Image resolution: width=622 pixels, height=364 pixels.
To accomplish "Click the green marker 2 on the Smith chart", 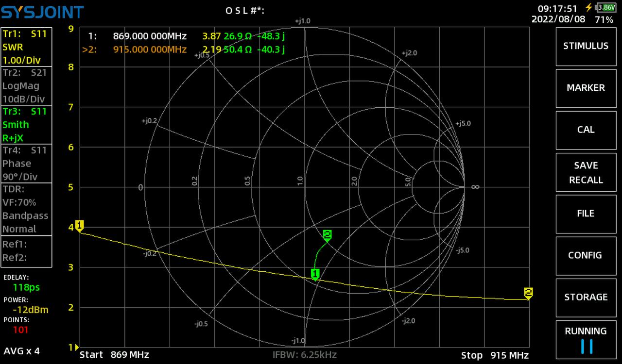I will tap(327, 235).
